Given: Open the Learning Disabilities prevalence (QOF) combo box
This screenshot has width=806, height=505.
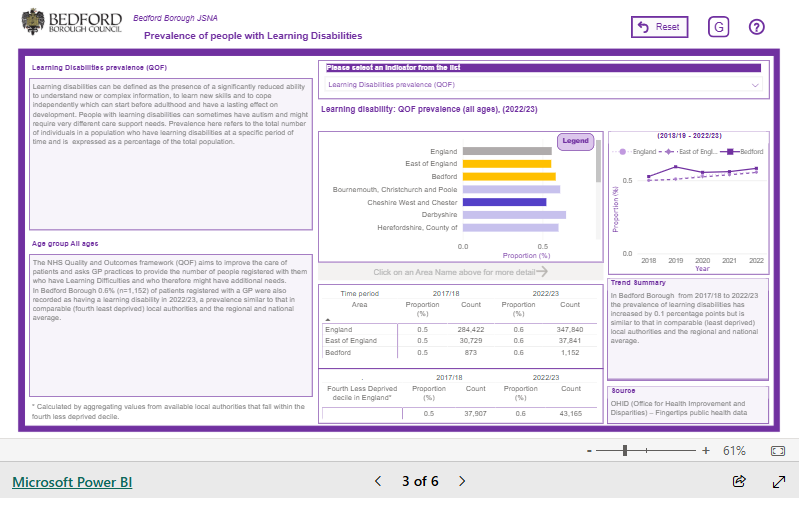Looking at the screenshot, I should tap(543, 85).
